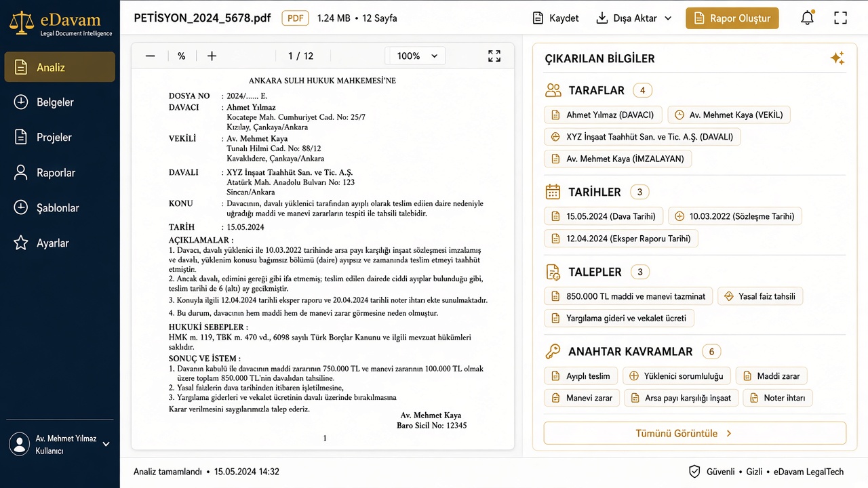Select the Av. Mehmet Kaya (VEKİL) tag
868x488 pixels.
pos(729,115)
